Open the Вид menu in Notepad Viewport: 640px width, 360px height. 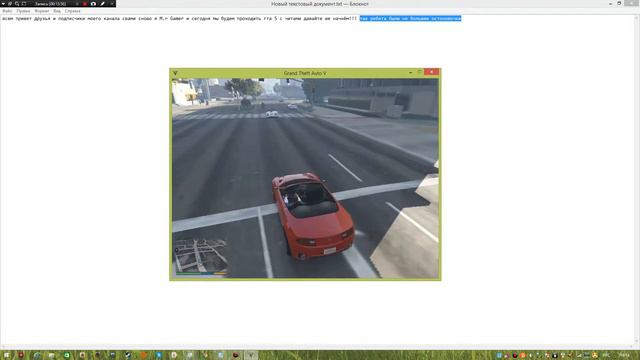coord(57,11)
